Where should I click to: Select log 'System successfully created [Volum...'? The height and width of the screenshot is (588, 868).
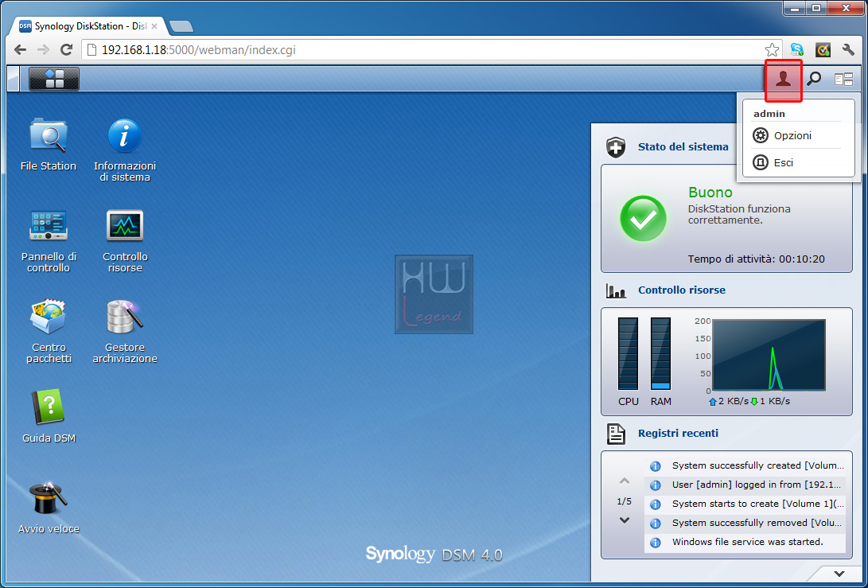coord(745,465)
